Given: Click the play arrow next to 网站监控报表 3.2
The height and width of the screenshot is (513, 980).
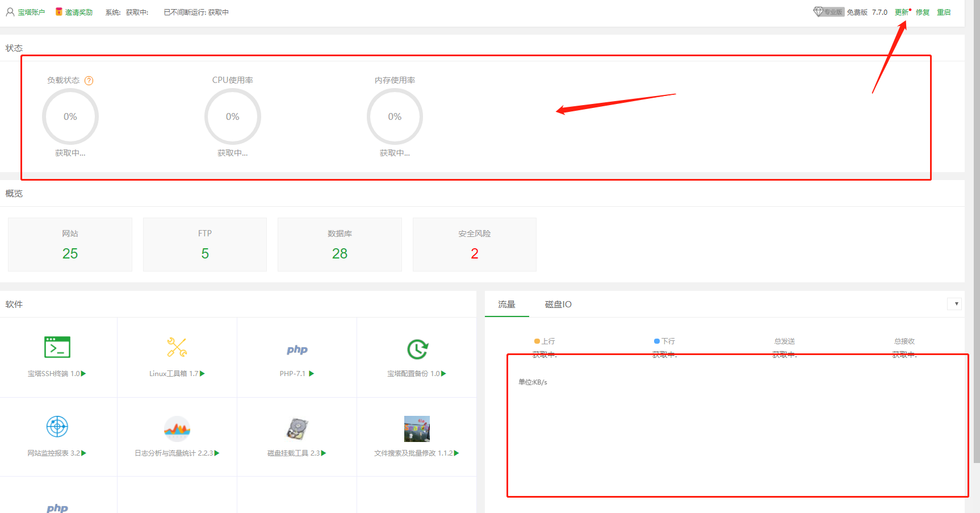Looking at the screenshot, I should [x=83, y=453].
